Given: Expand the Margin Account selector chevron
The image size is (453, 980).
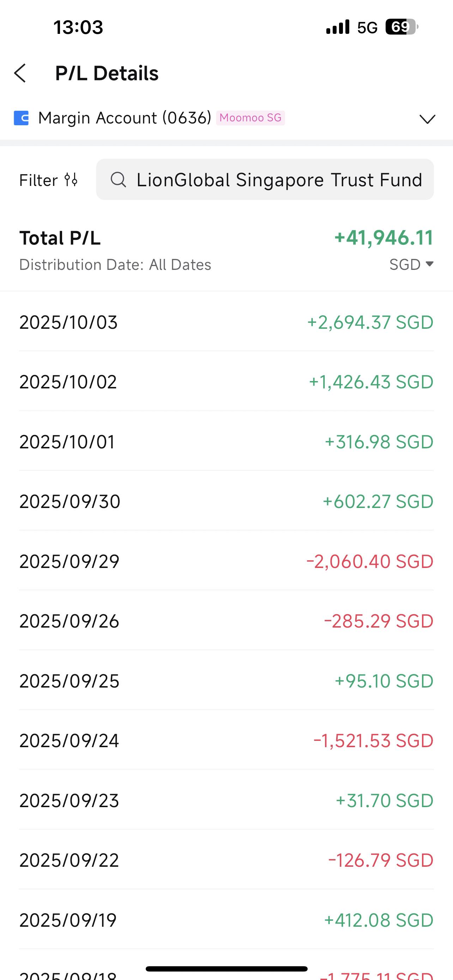Looking at the screenshot, I should click(427, 119).
